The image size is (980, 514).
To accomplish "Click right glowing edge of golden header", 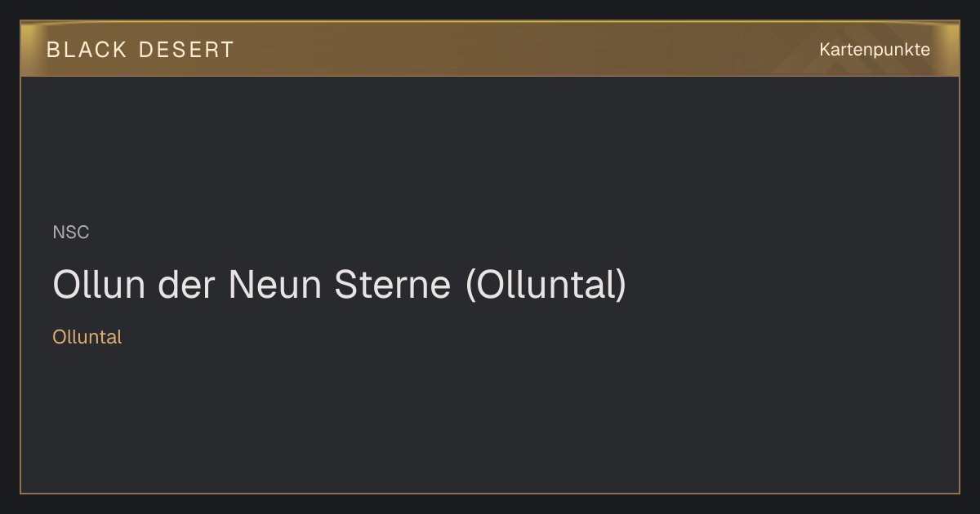I will pos(950,49).
